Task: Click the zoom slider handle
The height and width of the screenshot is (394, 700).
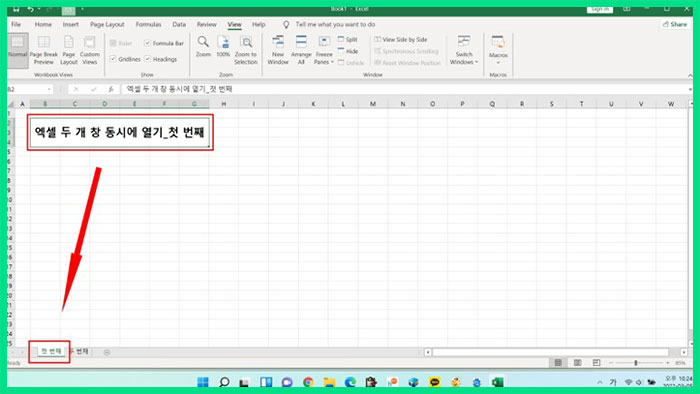Action: click(x=636, y=363)
